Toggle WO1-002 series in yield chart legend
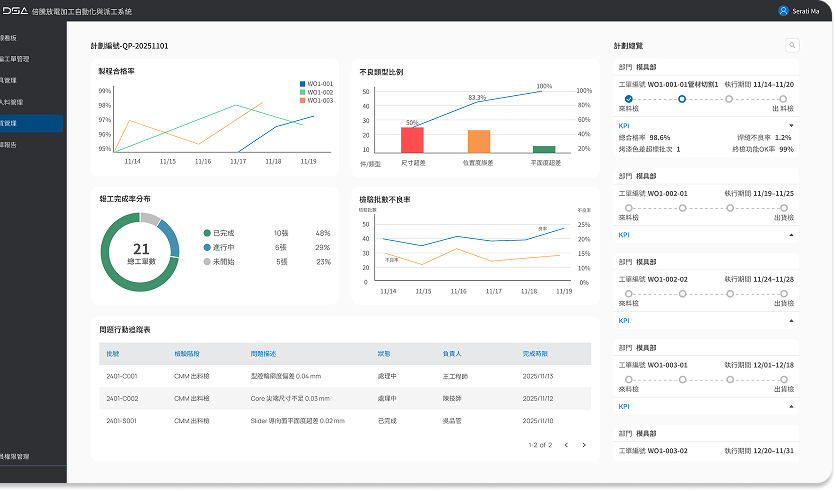 [x=316, y=92]
